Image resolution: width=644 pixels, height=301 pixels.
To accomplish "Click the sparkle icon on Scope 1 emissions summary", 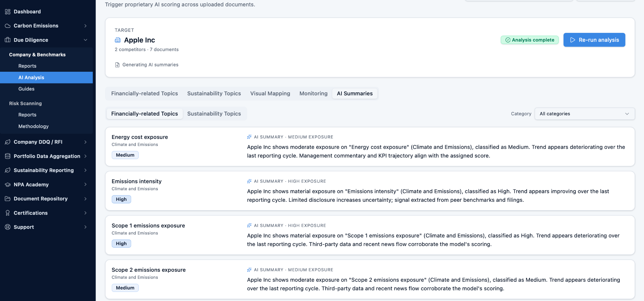I will click(249, 225).
